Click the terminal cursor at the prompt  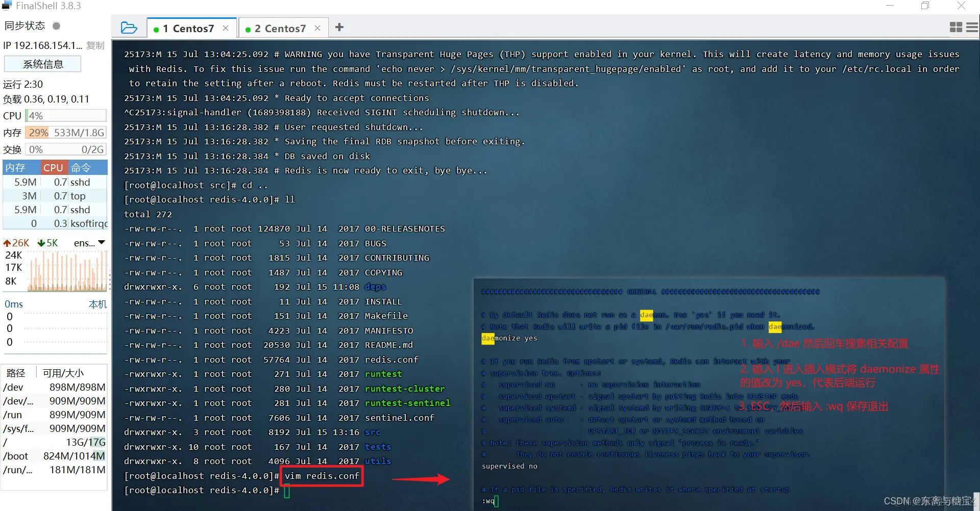287,491
